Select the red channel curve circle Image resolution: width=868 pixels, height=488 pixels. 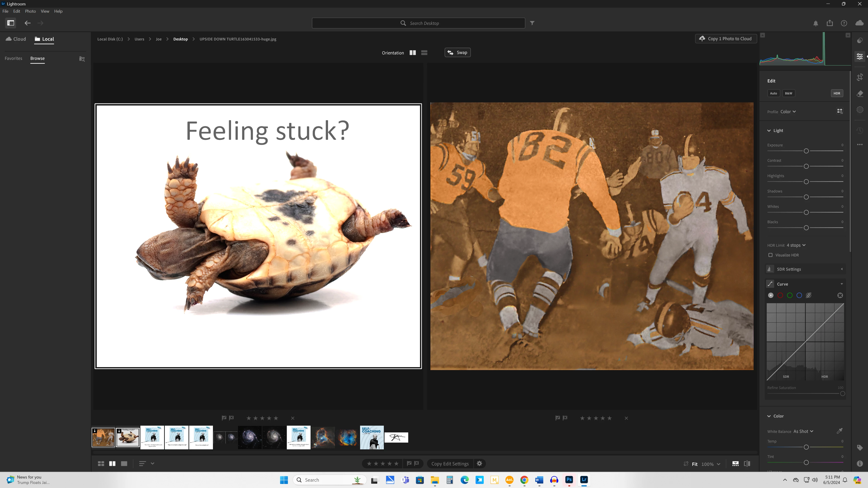780,295
